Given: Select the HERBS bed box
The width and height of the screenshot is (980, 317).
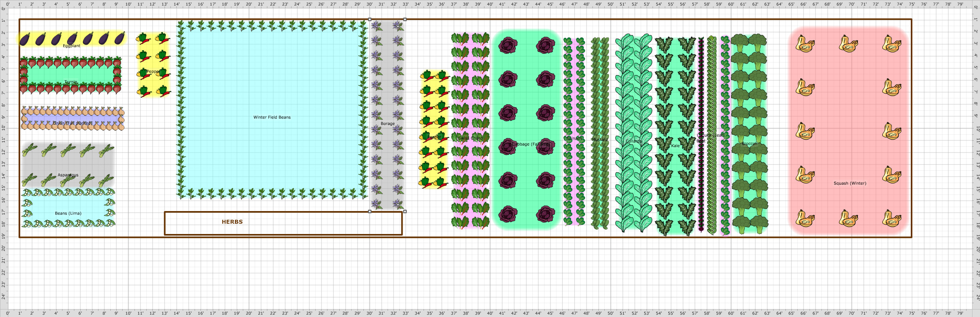Looking at the screenshot, I should click(283, 223).
